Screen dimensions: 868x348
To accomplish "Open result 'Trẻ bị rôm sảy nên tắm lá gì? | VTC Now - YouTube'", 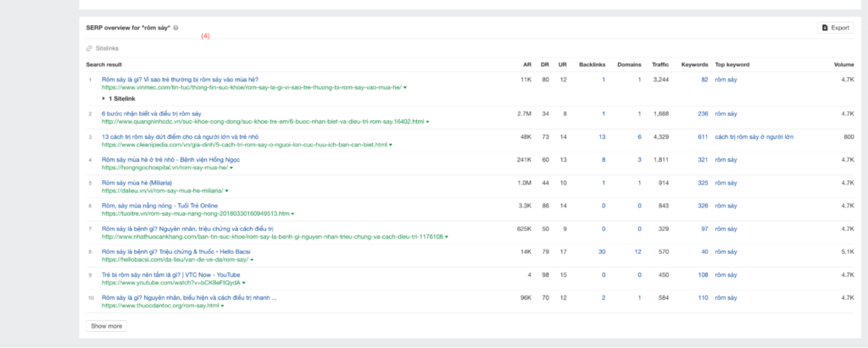I will coord(170,274).
